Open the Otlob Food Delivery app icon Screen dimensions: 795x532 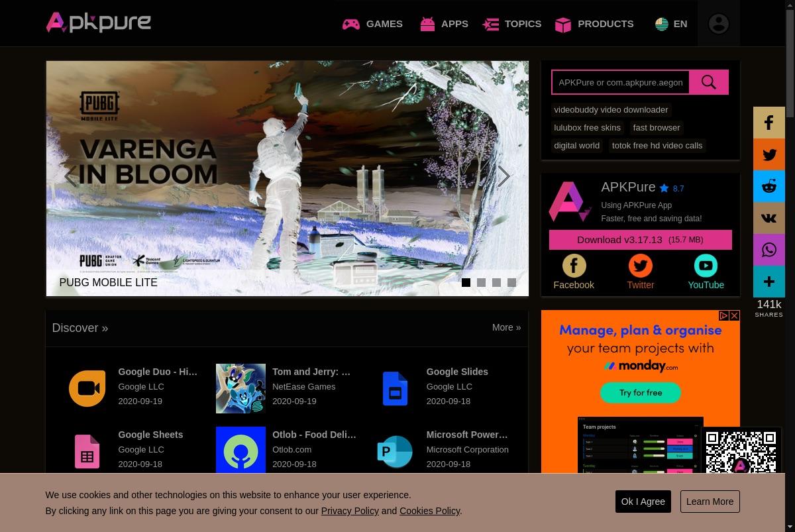pos(240,451)
